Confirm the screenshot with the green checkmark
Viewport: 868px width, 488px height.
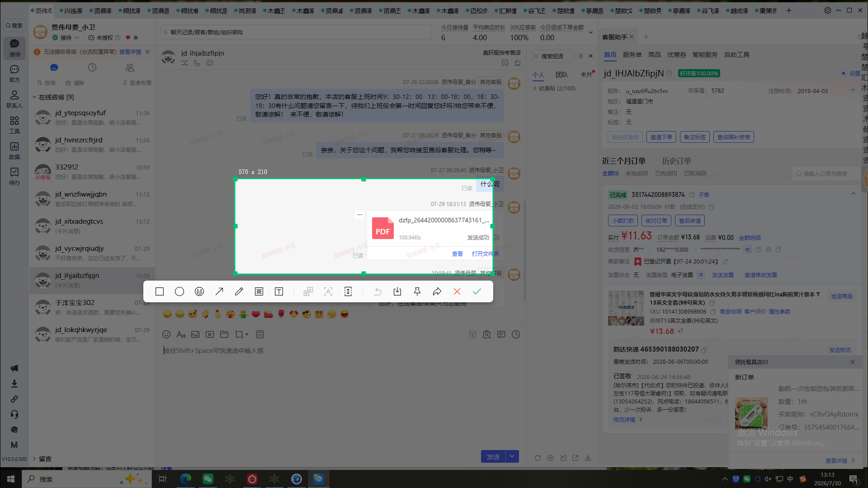[477, 291]
